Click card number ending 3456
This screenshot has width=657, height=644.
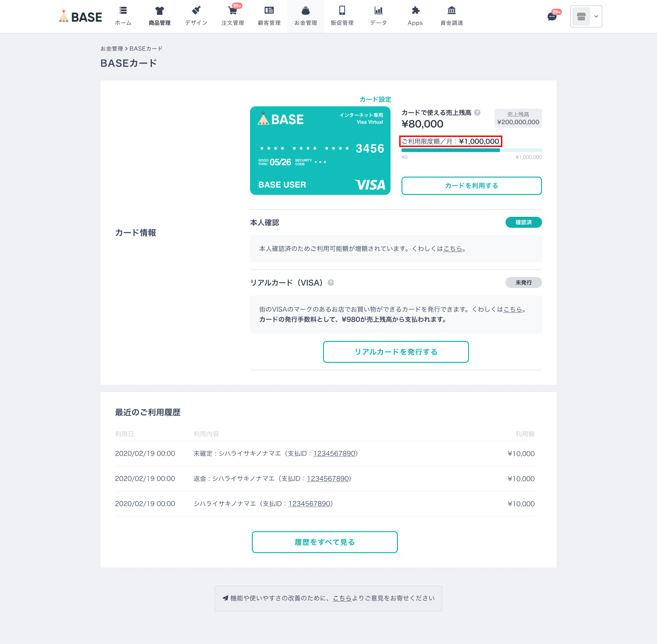(322, 148)
